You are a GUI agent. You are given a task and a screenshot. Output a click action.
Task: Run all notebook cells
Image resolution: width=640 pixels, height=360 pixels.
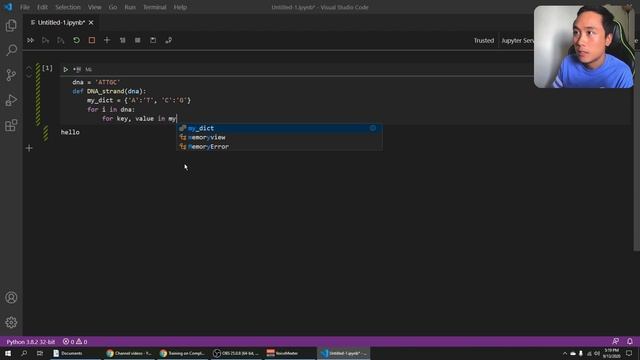30,40
